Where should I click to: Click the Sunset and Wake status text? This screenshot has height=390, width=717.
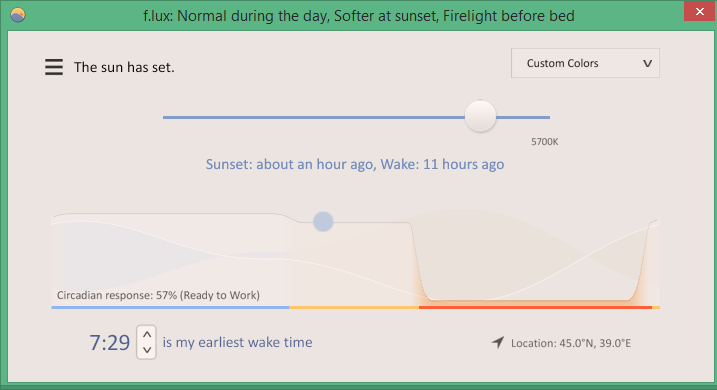point(355,164)
